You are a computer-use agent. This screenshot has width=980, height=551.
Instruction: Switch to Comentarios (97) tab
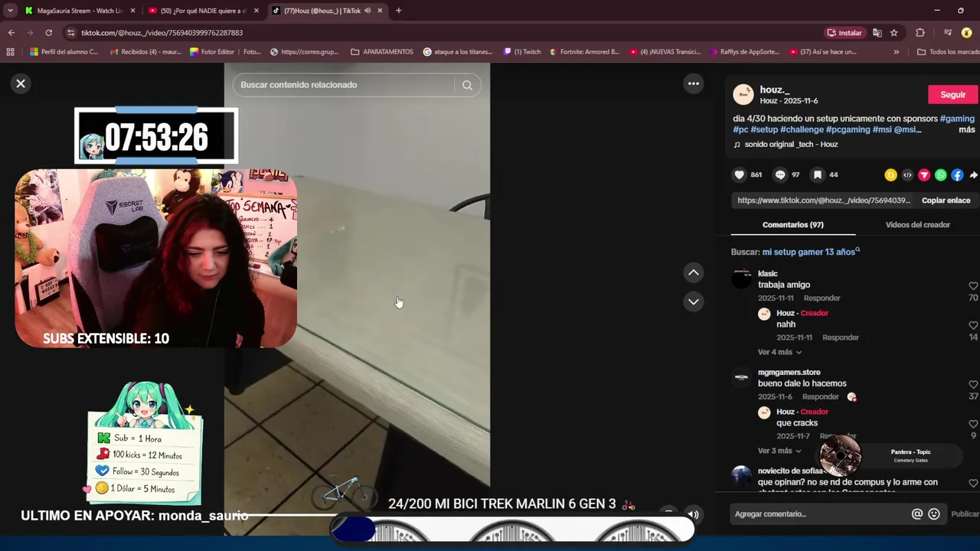coord(792,225)
